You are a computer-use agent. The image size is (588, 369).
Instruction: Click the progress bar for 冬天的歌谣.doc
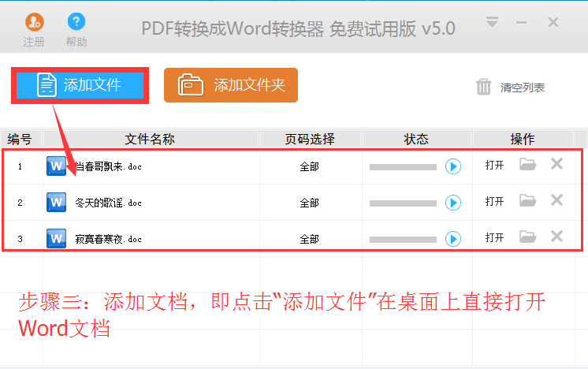pyautogui.click(x=403, y=203)
